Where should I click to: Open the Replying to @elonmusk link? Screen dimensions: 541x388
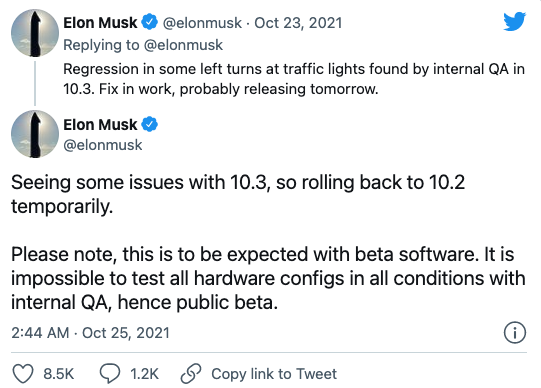[x=143, y=45]
